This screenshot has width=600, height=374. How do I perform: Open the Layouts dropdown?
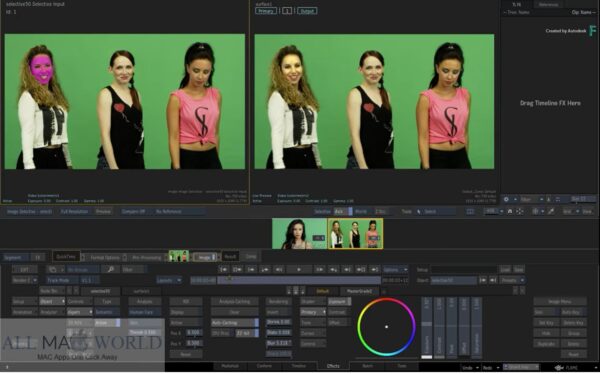[169, 281]
